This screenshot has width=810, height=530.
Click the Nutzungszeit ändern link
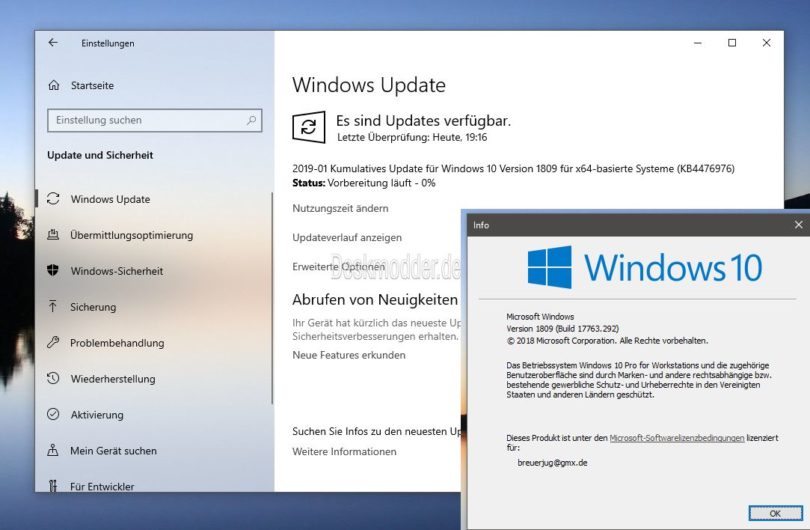tap(340, 208)
